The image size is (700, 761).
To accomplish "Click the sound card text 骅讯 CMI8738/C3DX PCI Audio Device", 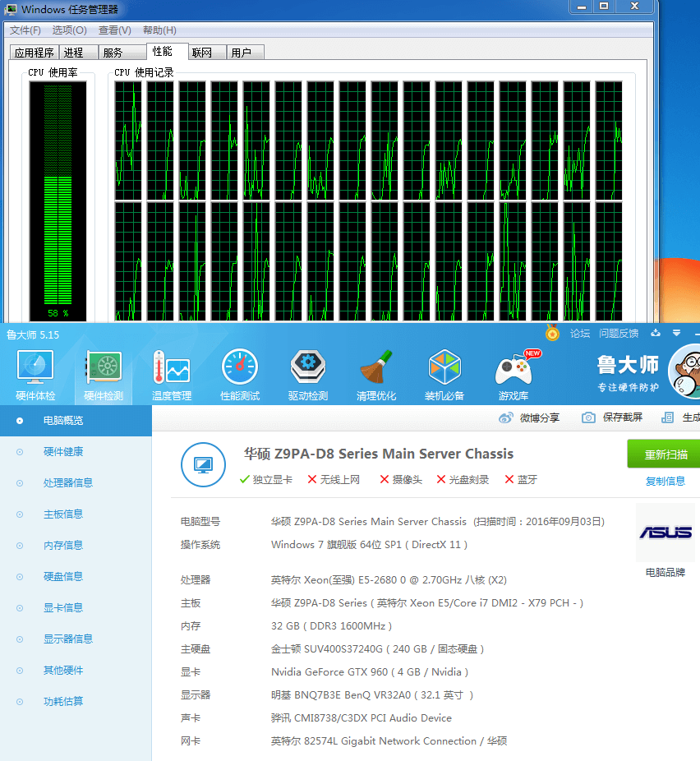I will click(361, 717).
